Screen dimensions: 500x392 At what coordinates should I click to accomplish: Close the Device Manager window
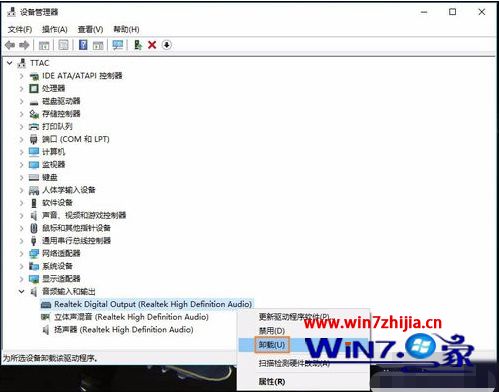[482, 12]
